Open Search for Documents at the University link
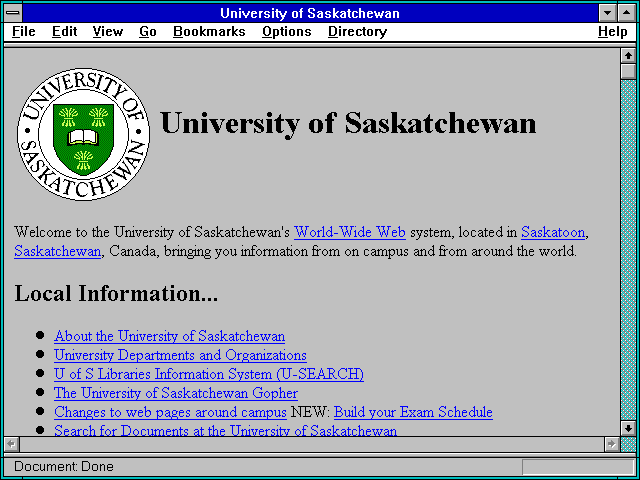The height and width of the screenshot is (480, 640). pos(225,430)
